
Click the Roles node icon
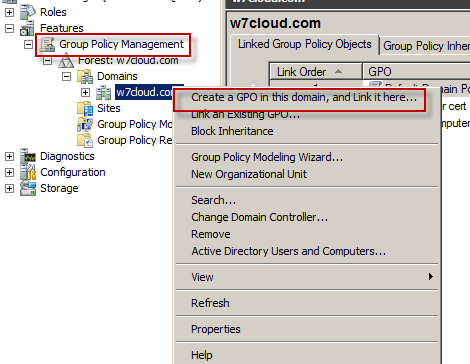click(x=28, y=12)
